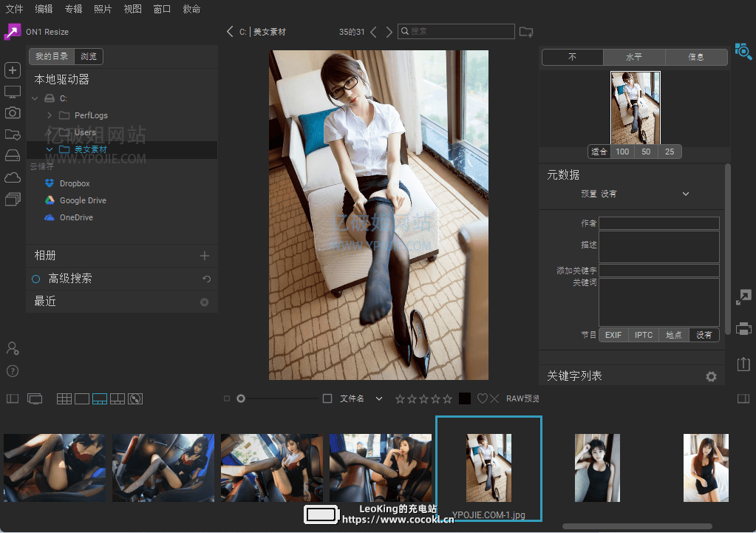Switch to 我的目录 tab
Viewport: 756px width, 533px height.
(x=52, y=56)
